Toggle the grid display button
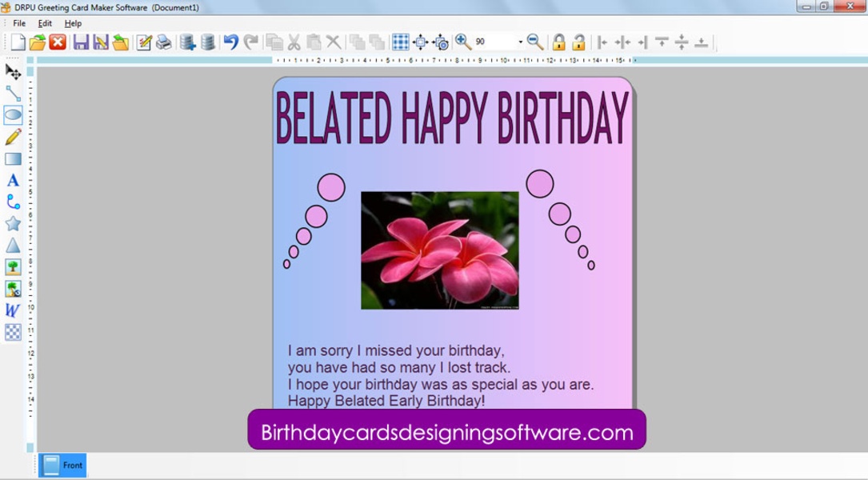The image size is (868, 480). pos(401,42)
